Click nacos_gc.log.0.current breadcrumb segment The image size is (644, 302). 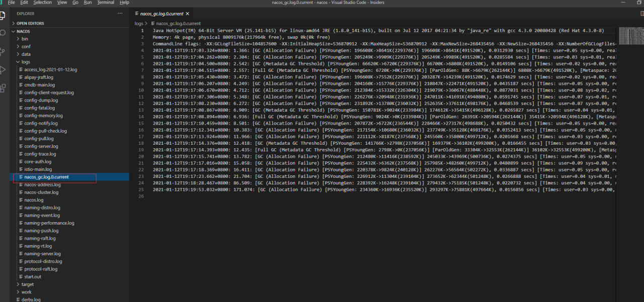(x=178, y=24)
